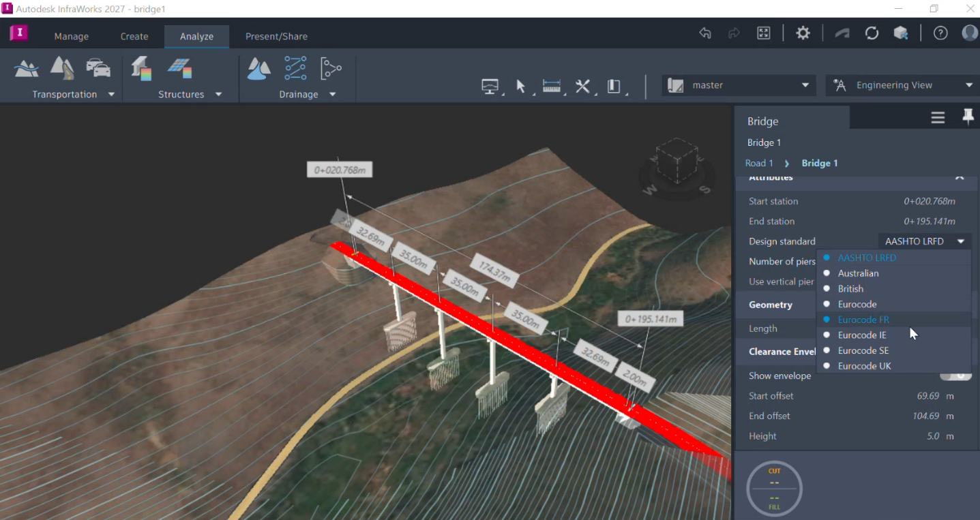Click the InfraWorks home icon
This screenshot has height=520, width=980.
[x=18, y=33]
